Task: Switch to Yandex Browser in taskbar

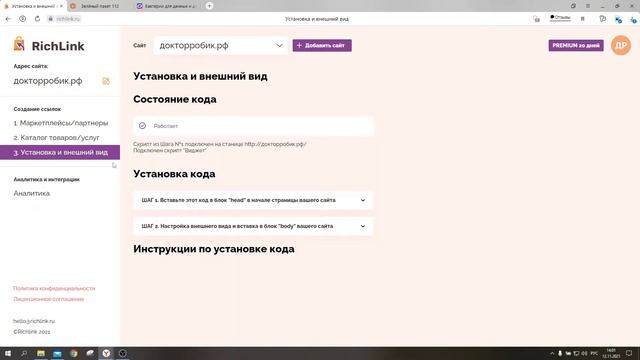Action: pyautogui.click(x=106, y=353)
